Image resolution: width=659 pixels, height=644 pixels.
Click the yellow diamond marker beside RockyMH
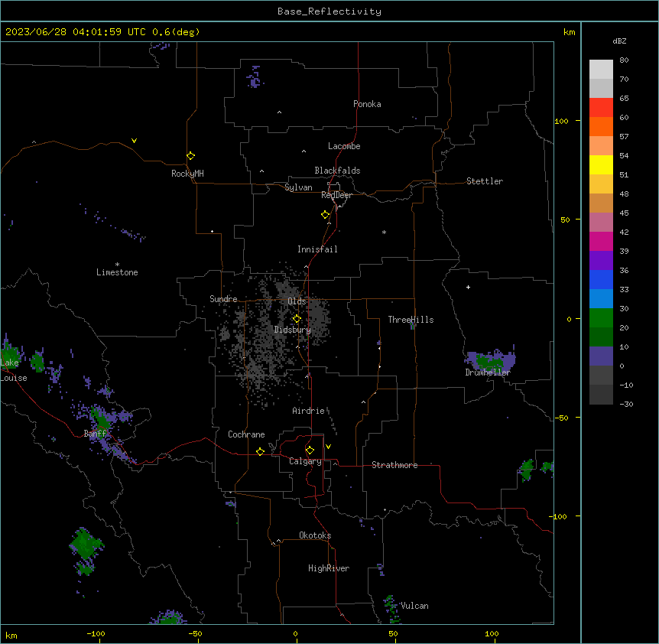coord(190,156)
